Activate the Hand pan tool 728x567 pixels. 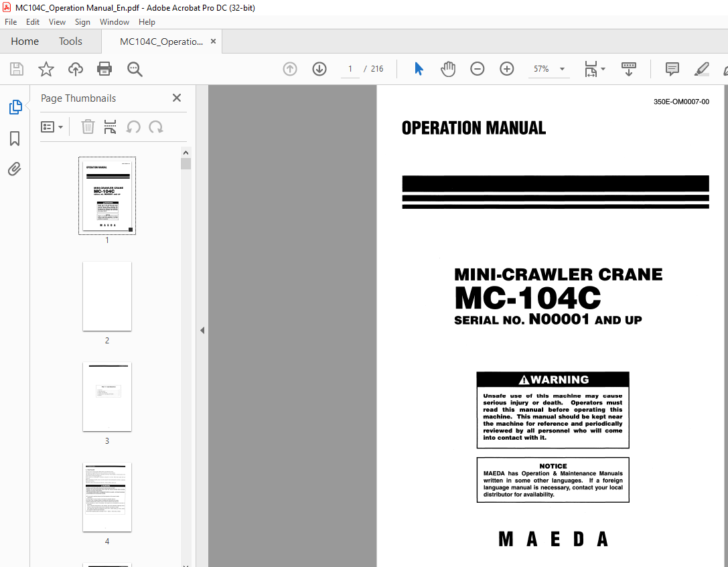(448, 69)
